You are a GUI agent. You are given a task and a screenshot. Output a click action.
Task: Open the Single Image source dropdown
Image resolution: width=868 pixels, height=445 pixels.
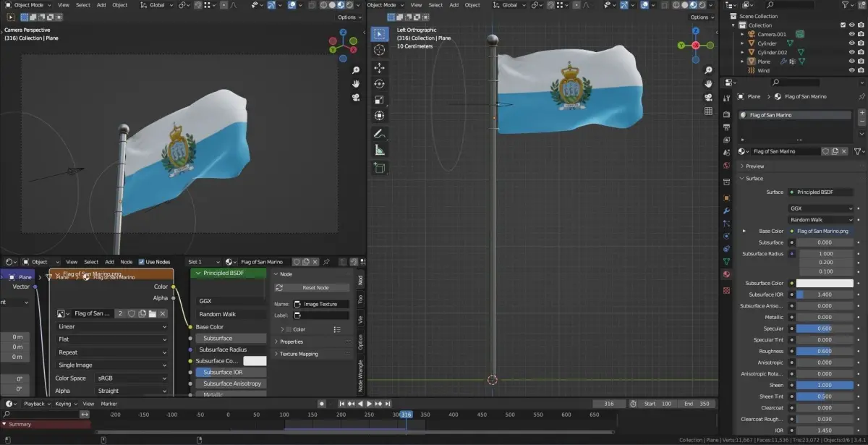[112, 365]
